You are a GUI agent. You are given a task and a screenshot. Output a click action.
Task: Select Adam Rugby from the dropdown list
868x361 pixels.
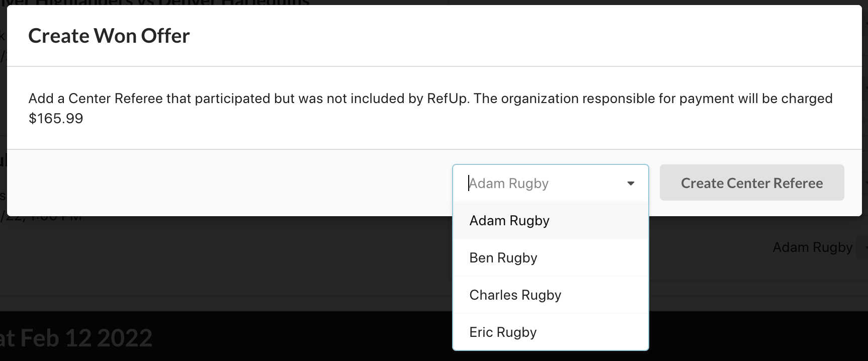pyautogui.click(x=509, y=221)
